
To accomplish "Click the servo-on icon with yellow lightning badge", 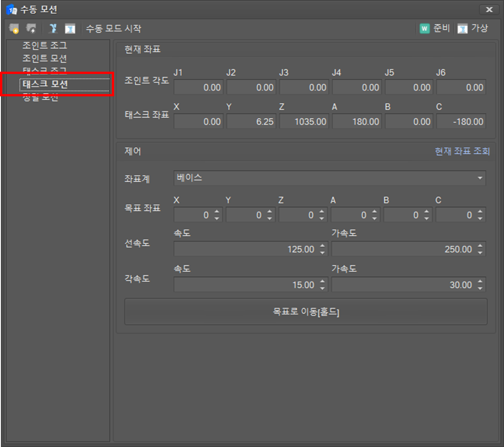I will tap(14, 29).
